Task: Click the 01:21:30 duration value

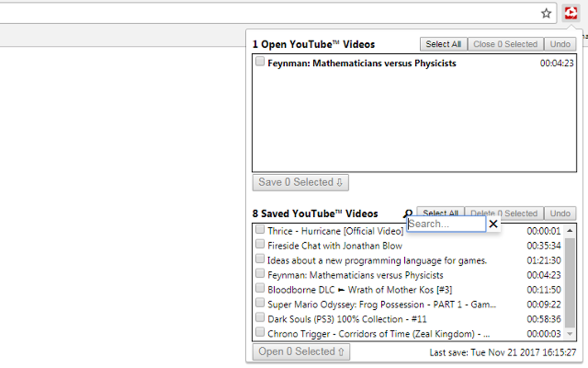Action: (x=544, y=261)
